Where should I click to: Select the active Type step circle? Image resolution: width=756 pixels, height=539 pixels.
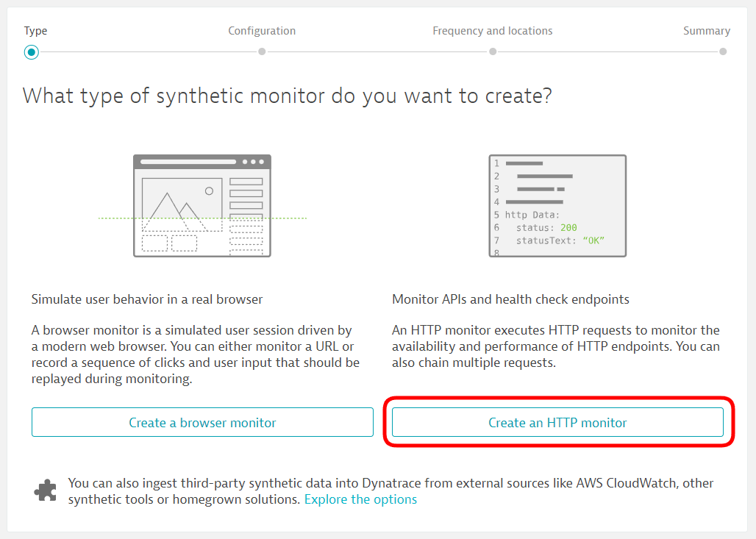click(x=31, y=52)
